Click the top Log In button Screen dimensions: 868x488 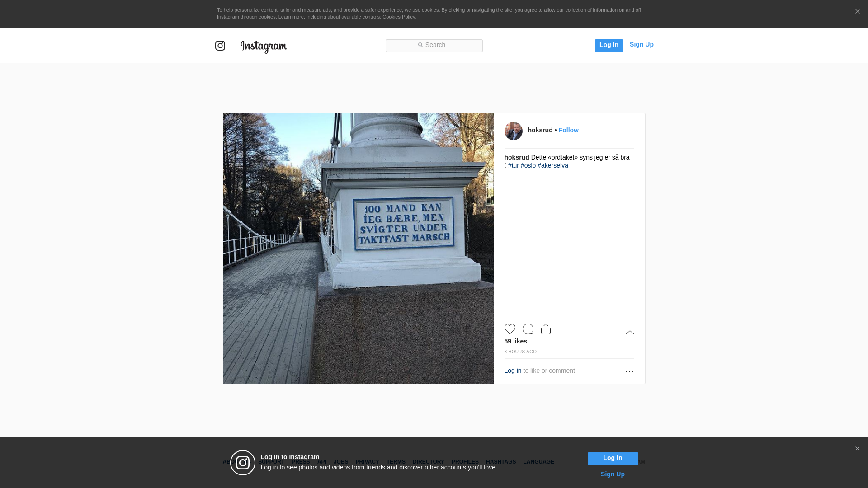[x=609, y=45]
